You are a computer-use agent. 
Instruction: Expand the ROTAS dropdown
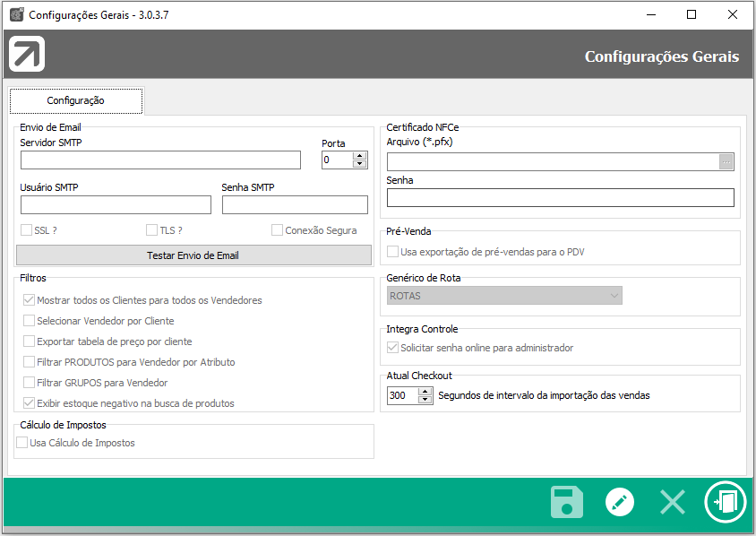tap(614, 296)
